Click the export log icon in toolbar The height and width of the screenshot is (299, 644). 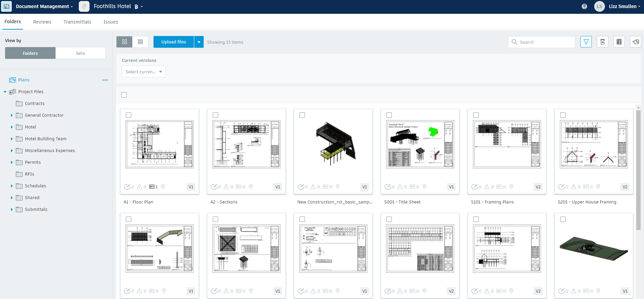point(619,42)
